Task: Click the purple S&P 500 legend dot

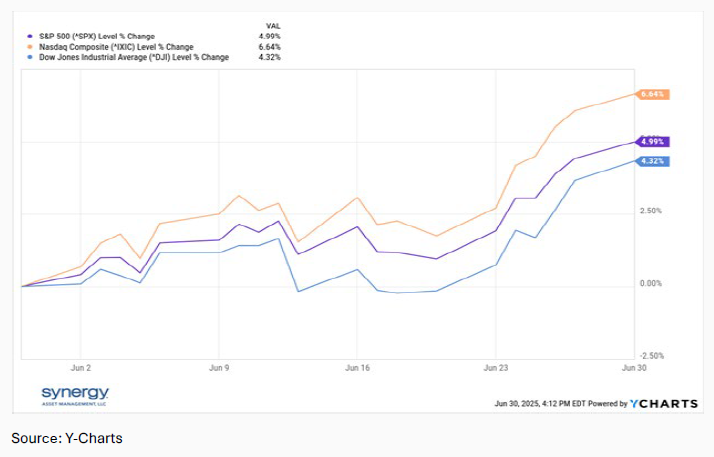Action: coord(30,35)
